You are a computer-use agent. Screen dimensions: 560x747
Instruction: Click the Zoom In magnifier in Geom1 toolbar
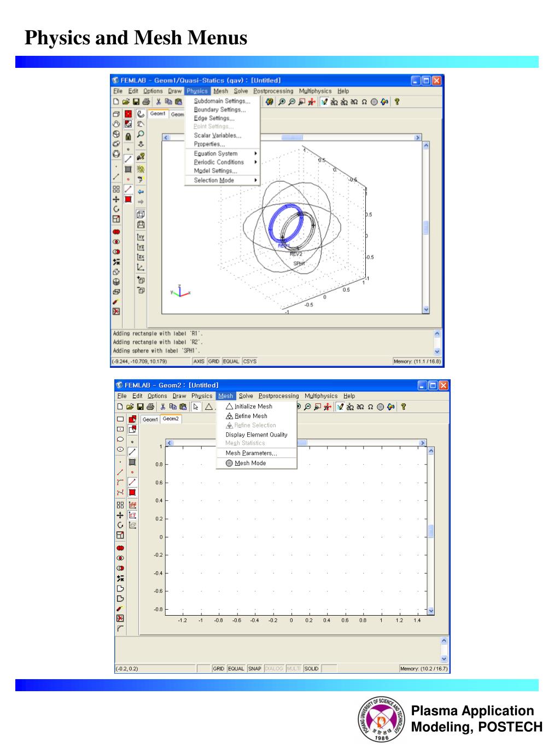pos(282,101)
